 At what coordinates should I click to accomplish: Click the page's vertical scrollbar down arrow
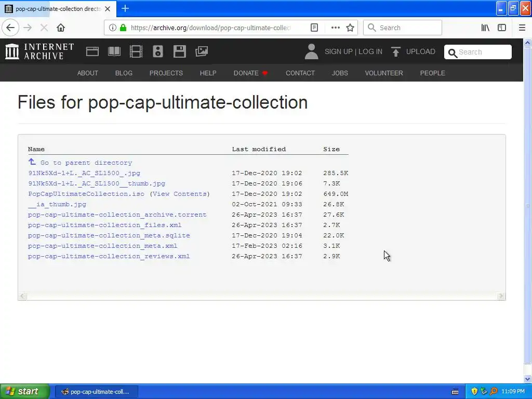[527, 379]
